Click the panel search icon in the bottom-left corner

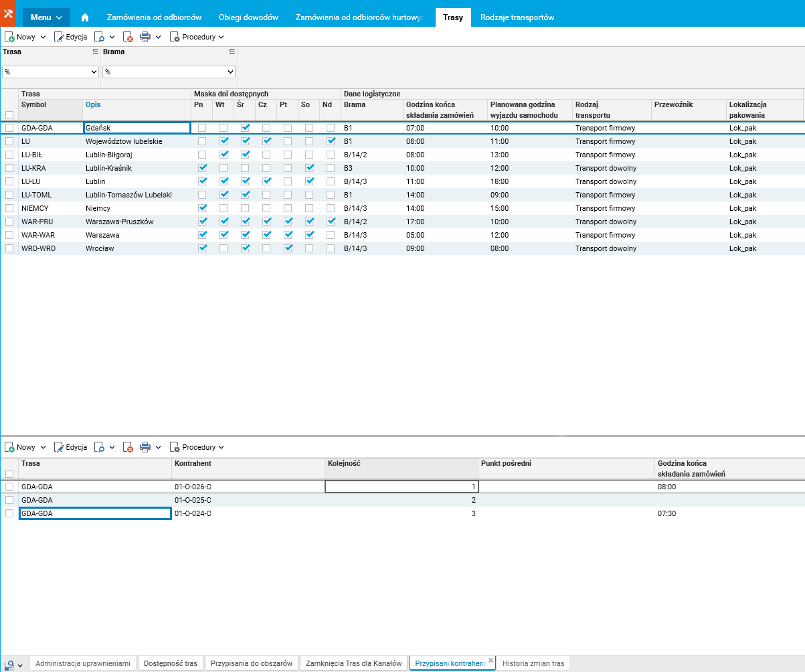pos(10,664)
